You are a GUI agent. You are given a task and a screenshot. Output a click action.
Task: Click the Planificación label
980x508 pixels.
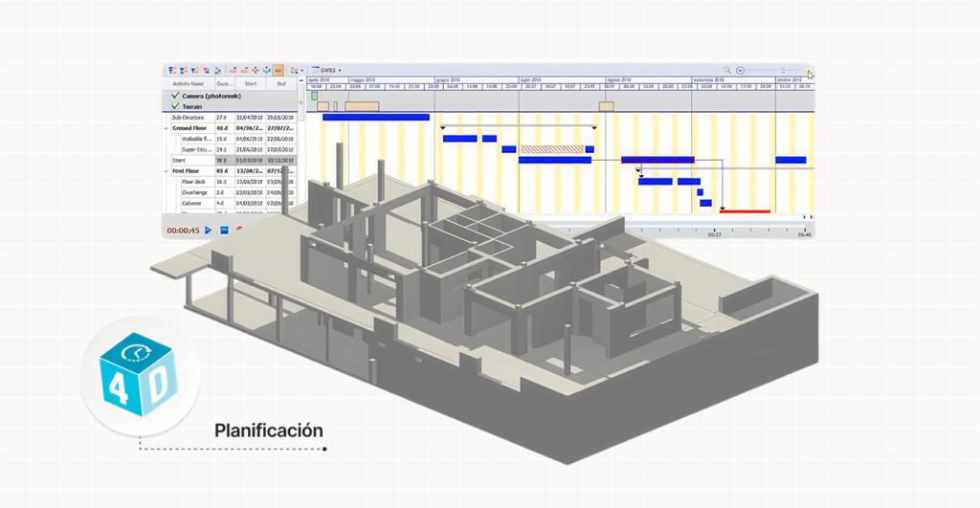pyautogui.click(x=269, y=431)
